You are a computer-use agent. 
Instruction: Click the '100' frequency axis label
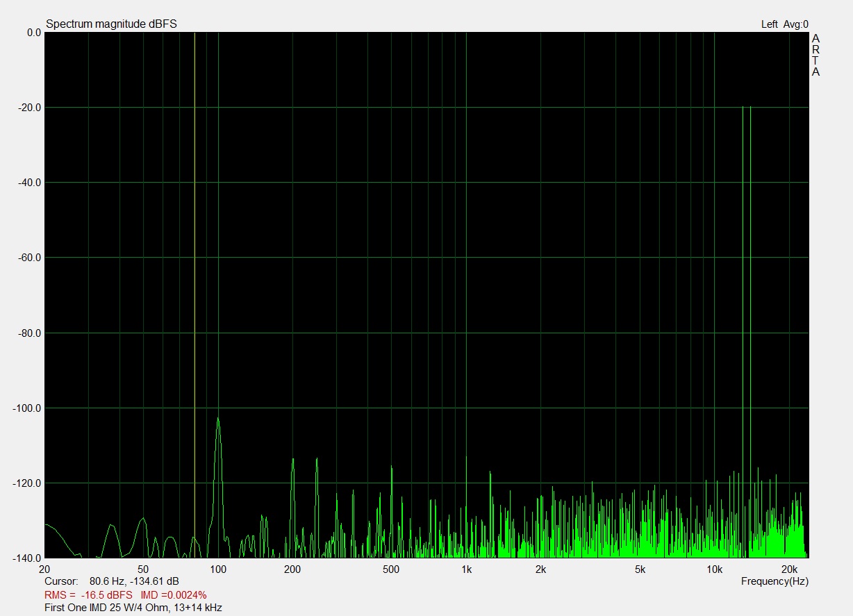click(x=218, y=569)
